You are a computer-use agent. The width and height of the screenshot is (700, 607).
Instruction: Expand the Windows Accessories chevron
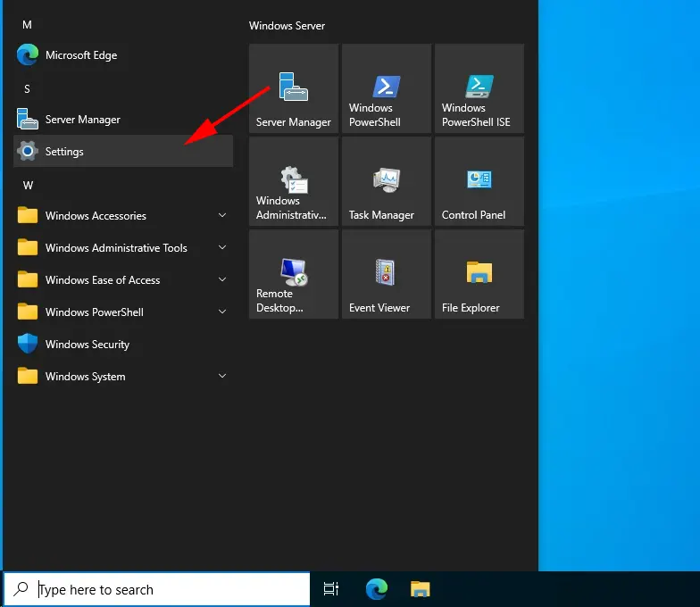tap(221, 215)
